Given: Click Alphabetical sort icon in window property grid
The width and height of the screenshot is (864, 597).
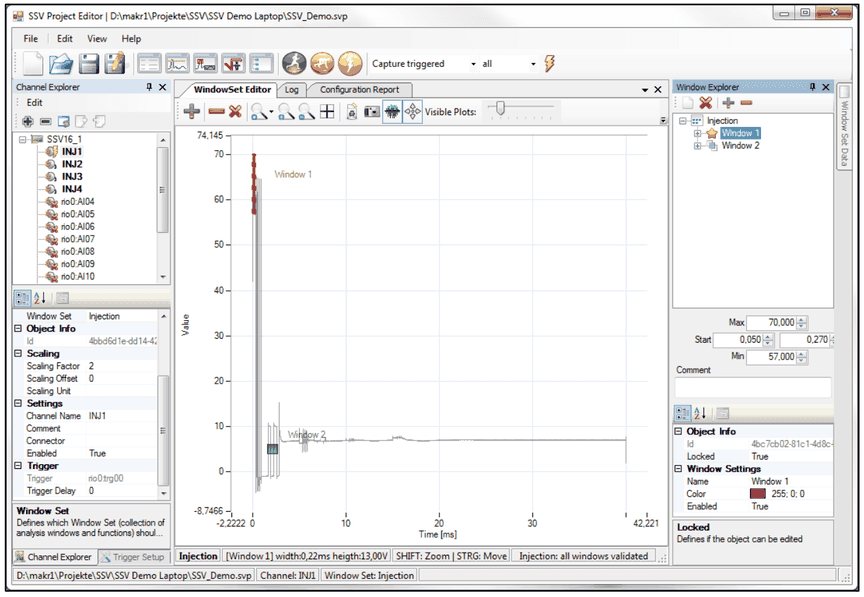Looking at the screenshot, I should pyautogui.click(x=700, y=412).
